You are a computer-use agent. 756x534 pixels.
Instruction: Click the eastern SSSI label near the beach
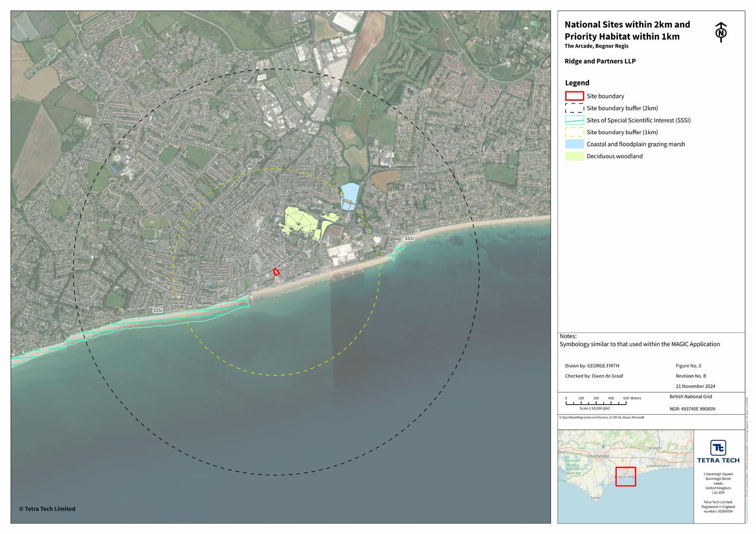[409, 238]
